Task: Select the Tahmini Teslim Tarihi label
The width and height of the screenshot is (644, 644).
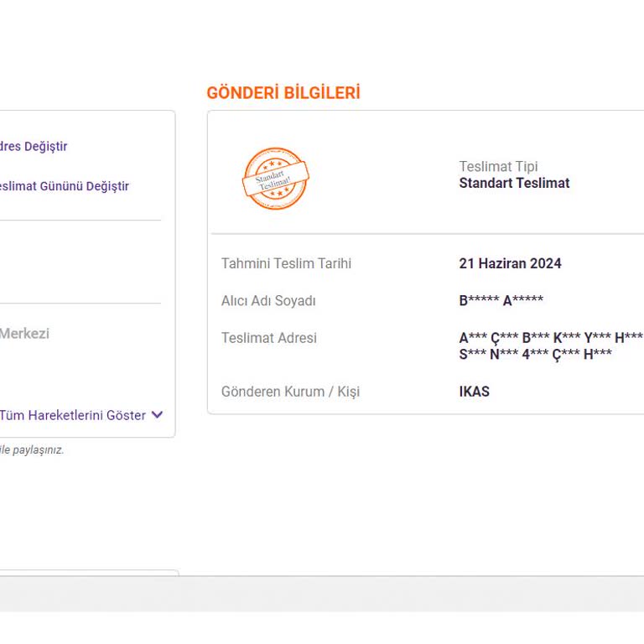Action: 286,263
